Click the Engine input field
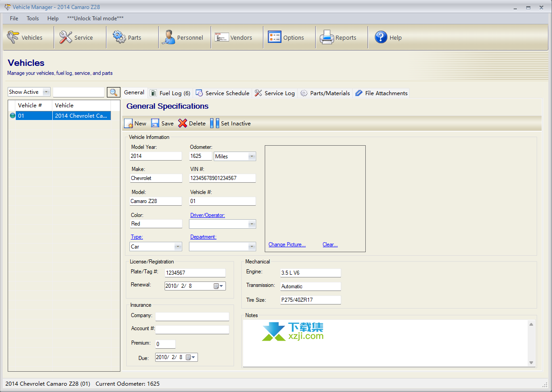The width and height of the screenshot is (552, 392). pyautogui.click(x=310, y=273)
